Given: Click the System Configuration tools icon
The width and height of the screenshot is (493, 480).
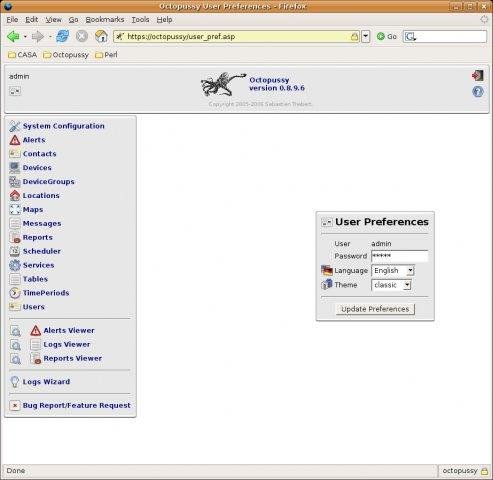Looking at the screenshot, I should pyautogui.click(x=15, y=126).
